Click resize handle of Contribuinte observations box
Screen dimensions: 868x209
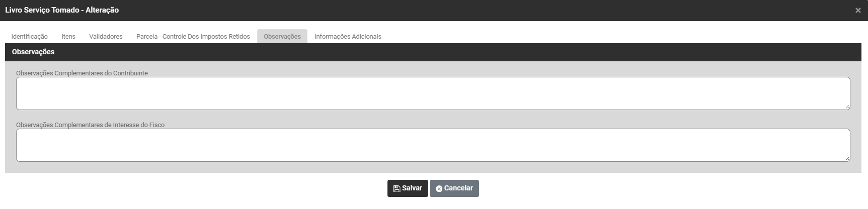[847, 107]
